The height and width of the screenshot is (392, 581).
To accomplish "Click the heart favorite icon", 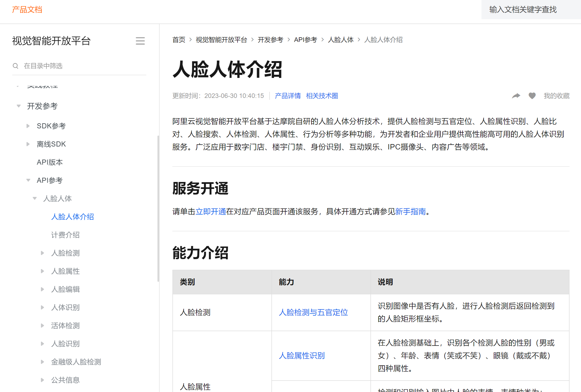I will coord(532,96).
